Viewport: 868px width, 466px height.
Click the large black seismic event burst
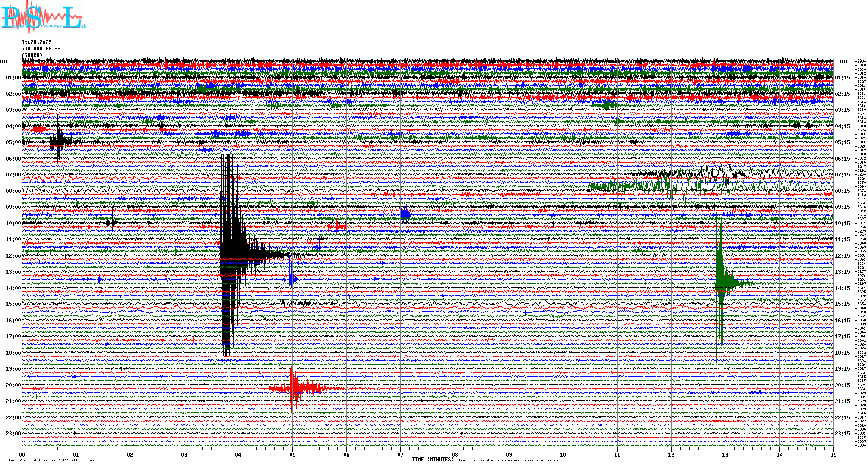pyautogui.click(x=229, y=255)
